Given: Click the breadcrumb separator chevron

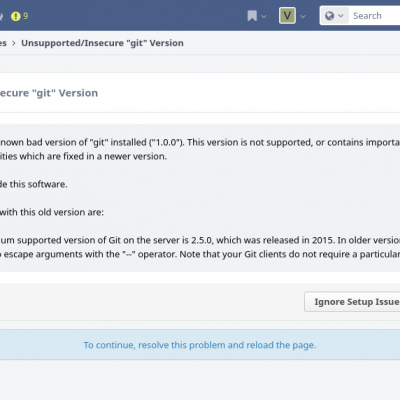Looking at the screenshot, I should 14,43.
